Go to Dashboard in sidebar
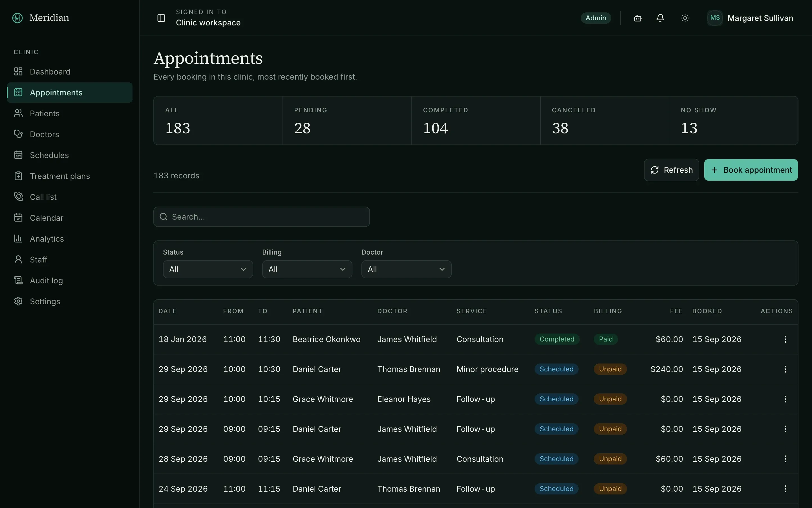 point(69,72)
